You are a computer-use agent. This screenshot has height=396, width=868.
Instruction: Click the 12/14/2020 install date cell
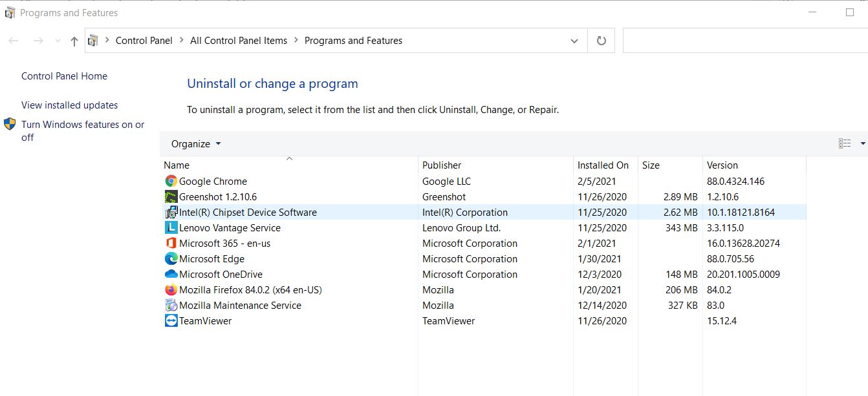[x=602, y=306]
